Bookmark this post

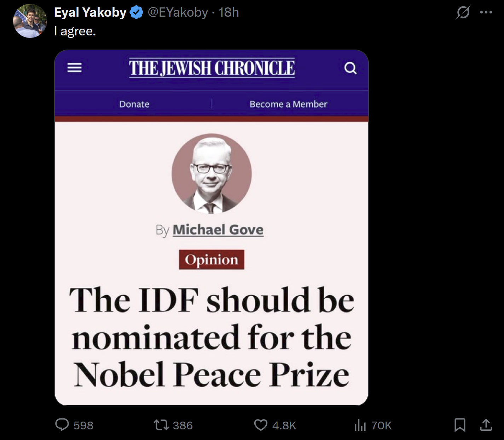(460, 424)
